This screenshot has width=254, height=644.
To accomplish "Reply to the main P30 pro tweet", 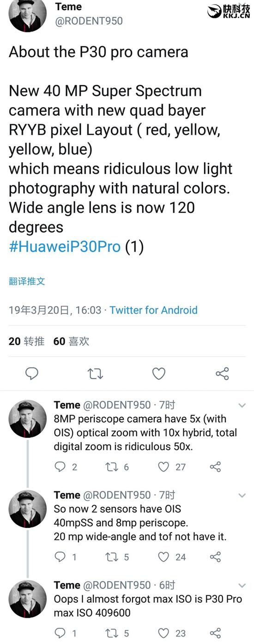I will tap(31, 373).
